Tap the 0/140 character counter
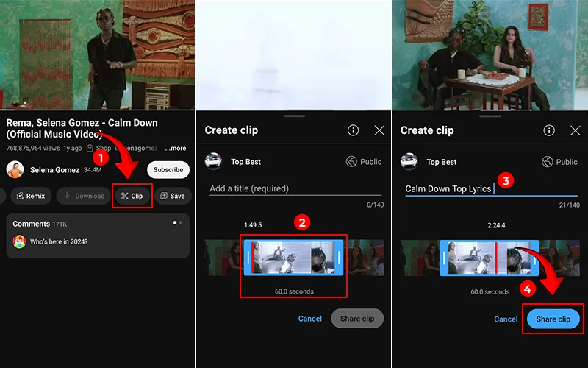The height and width of the screenshot is (368, 588). (x=375, y=205)
